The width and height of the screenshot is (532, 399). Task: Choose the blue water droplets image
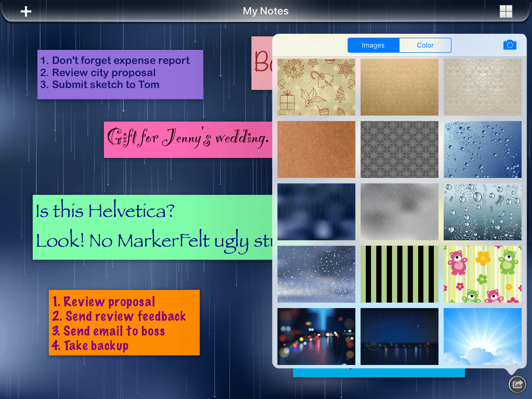[x=482, y=149]
